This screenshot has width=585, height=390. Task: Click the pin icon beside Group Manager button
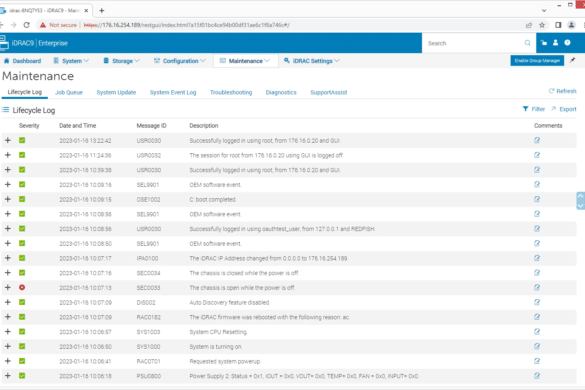click(572, 60)
